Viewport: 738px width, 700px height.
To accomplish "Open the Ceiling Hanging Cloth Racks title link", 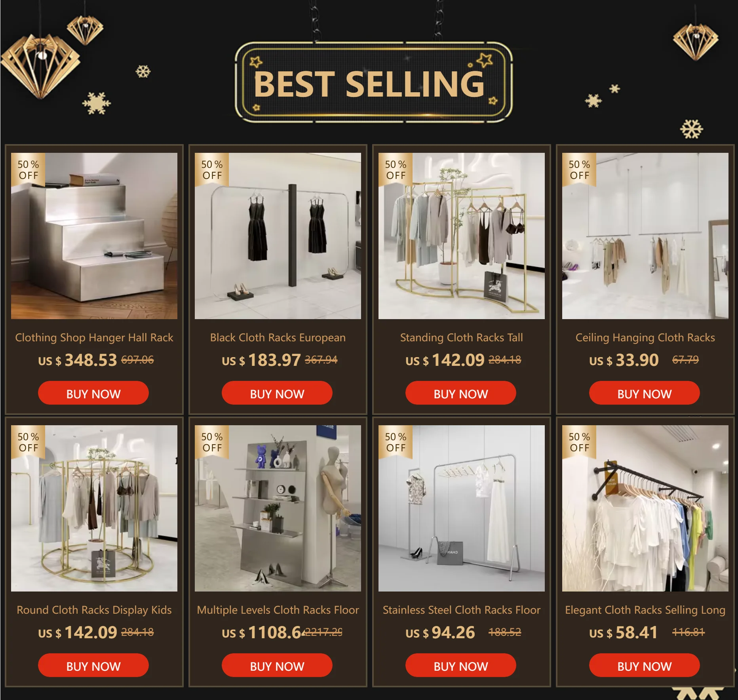I will [645, 338].
